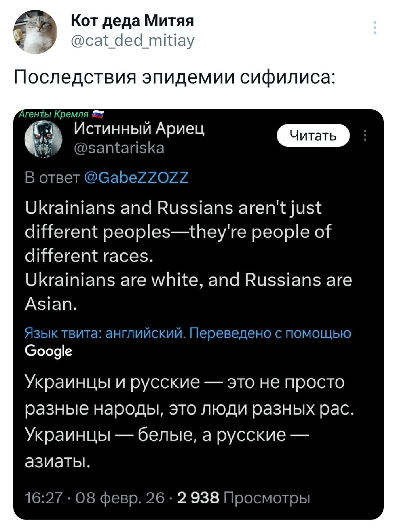Click the @santariska handle
The width and height of the screenshot is (397, 532).
119,148
